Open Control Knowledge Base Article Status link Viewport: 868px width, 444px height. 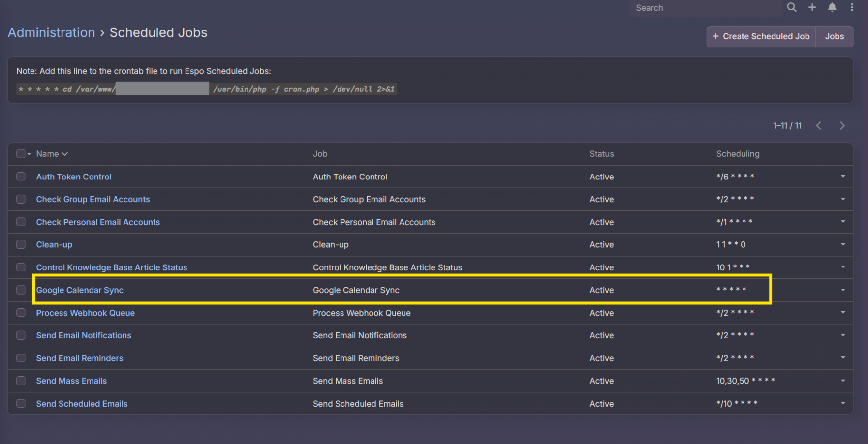point(112,267)
